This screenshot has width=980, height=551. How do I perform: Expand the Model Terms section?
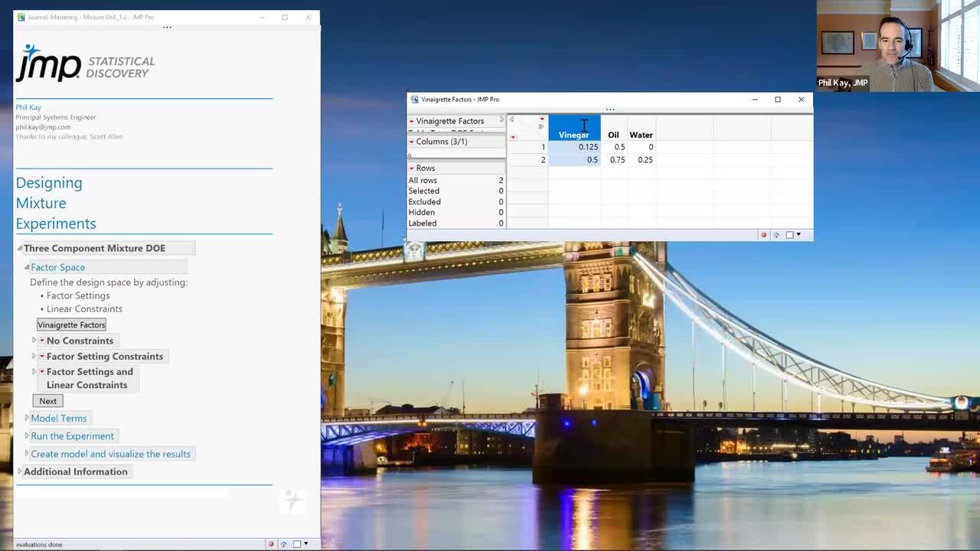(x=27, y=418)
